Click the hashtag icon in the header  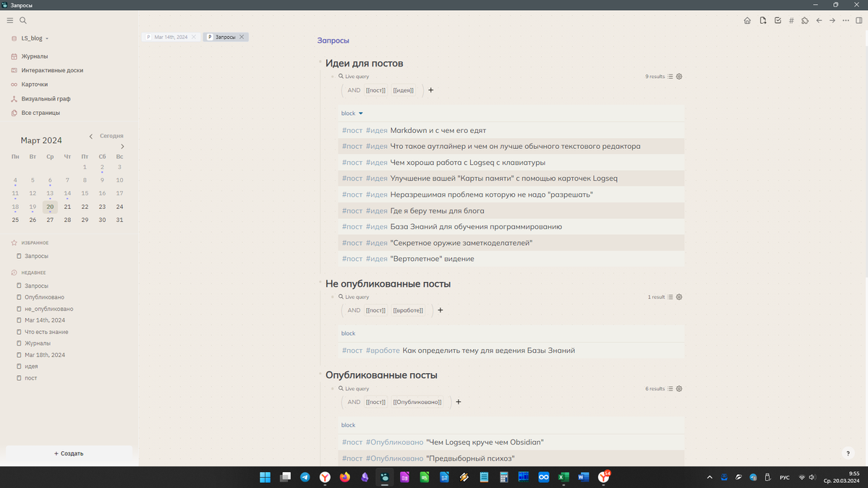(x=791, y=21)
